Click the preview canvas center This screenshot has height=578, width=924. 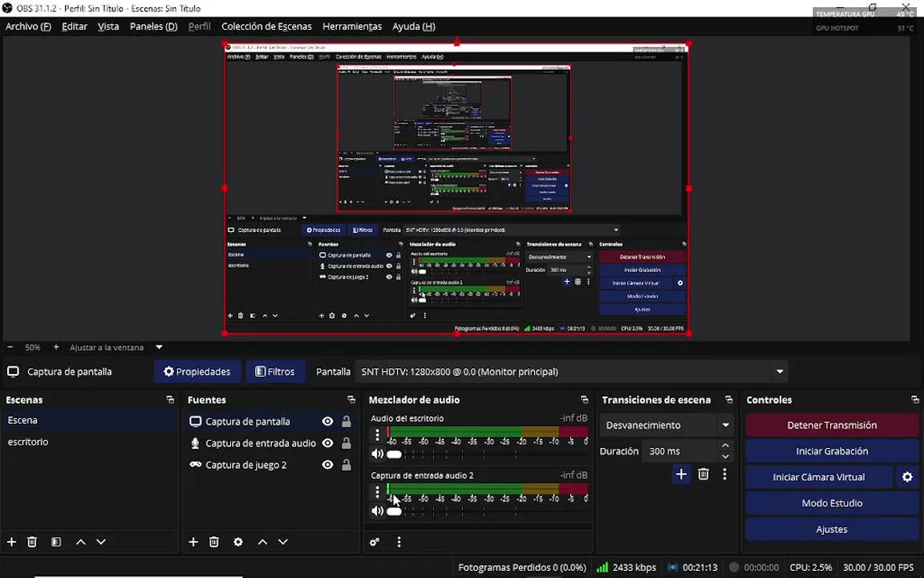tap(456, 189)
